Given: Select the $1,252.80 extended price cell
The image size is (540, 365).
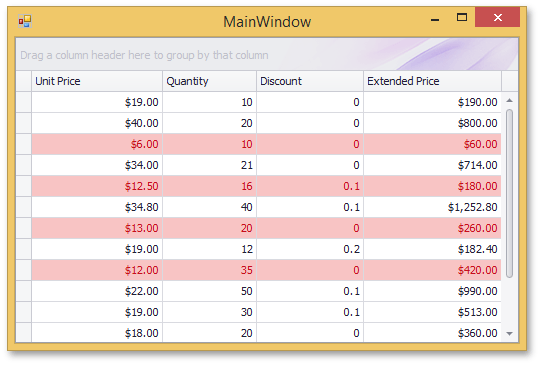Looking at the screenshot, I should coord(432,207).
